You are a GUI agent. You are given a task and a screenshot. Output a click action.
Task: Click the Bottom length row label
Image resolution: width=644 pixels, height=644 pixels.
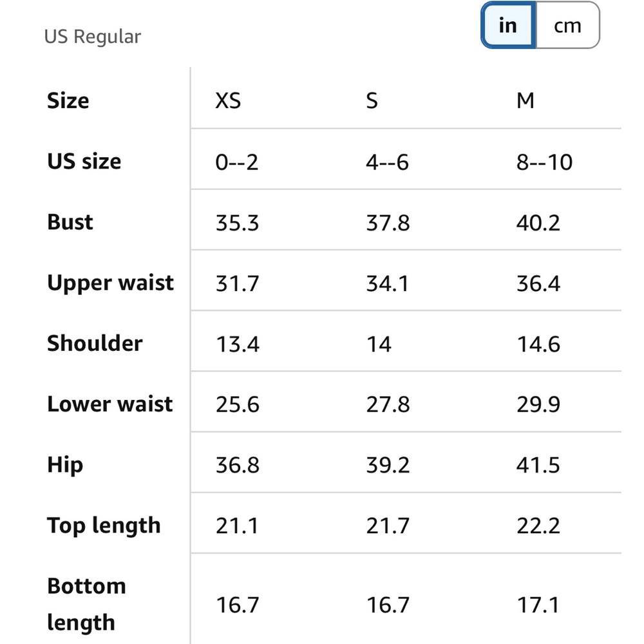(x=87, y=605)
